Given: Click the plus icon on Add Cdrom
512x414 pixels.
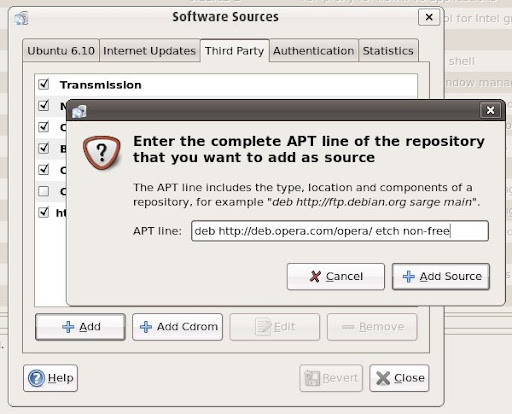Looking at the screenshot, I should [x=146, y=327].
